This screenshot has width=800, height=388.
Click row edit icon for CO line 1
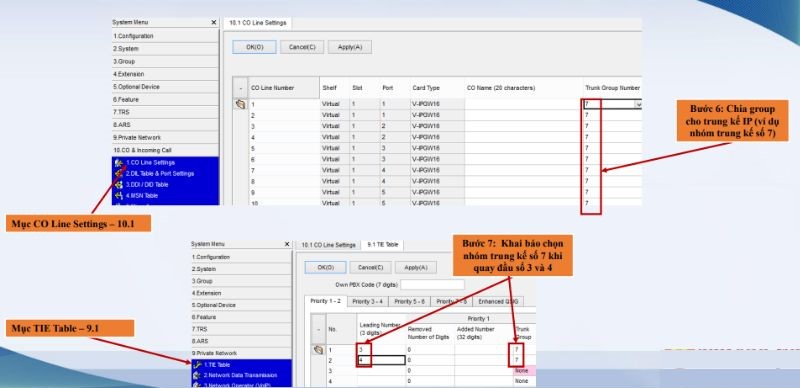240,104
